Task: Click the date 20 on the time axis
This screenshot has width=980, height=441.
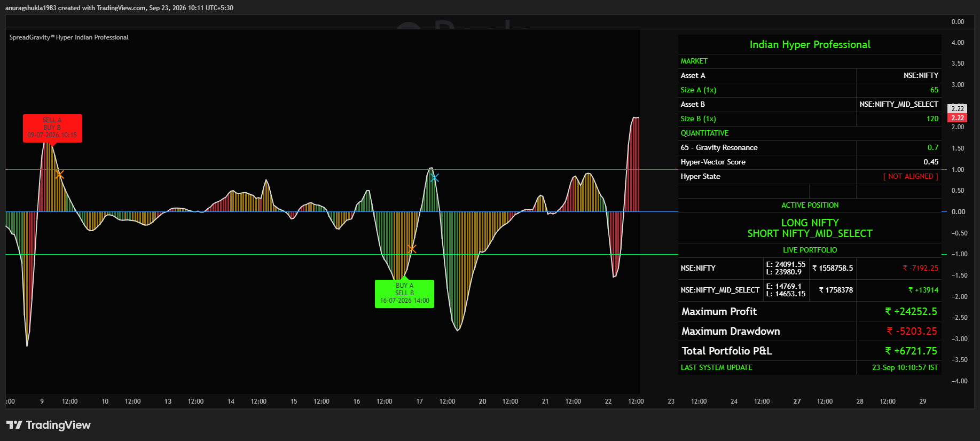Action: pos(482,401)
